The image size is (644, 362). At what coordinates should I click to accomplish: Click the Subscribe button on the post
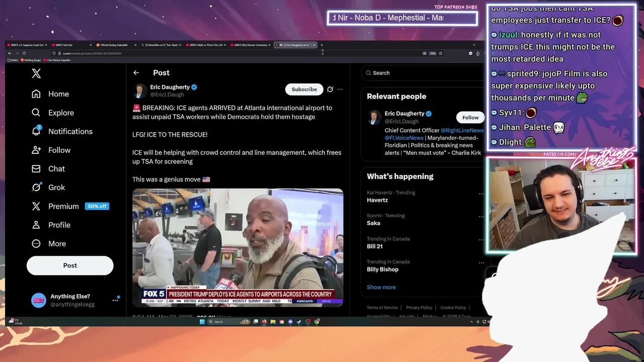304,89
